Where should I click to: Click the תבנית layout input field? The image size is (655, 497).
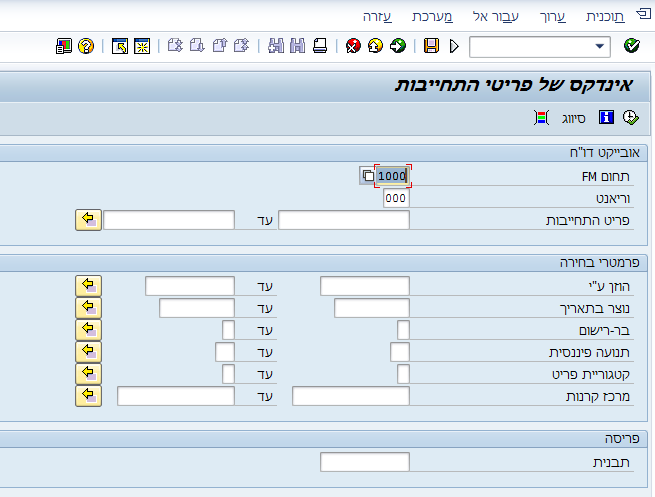[365, 462]
